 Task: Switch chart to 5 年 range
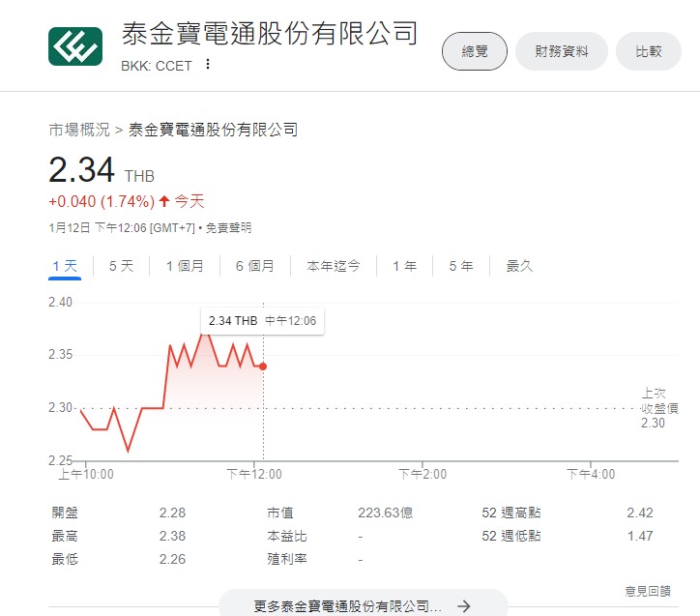coord(460,266)
